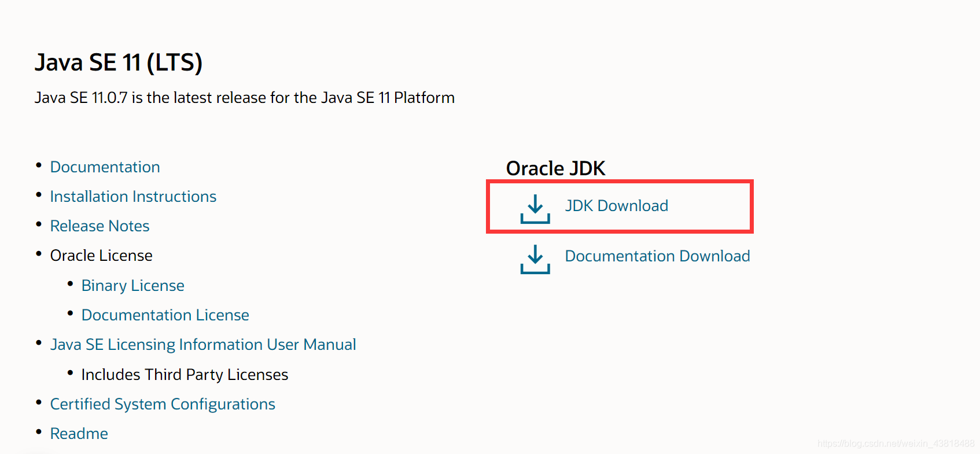This screenshot has height=454, width=980.
Task: Click the bullet beside Documentation
Action: pyautogui.click(x=38, y=165)
